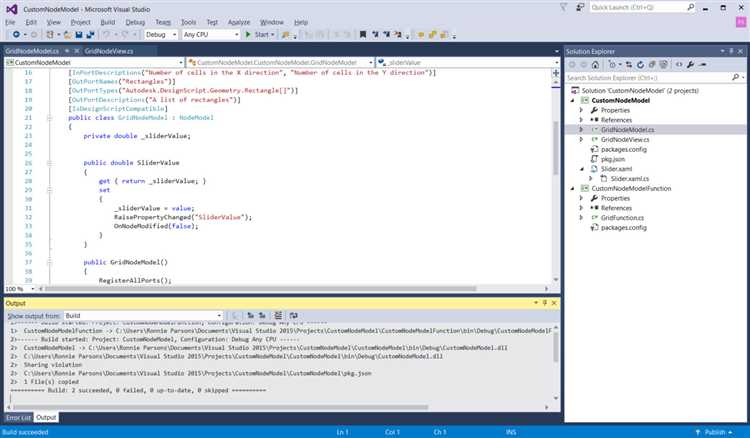The image size is (750, 438).
Task: Pin the Solution Explorer auto-hide icon
Action: tap(731, 51)
